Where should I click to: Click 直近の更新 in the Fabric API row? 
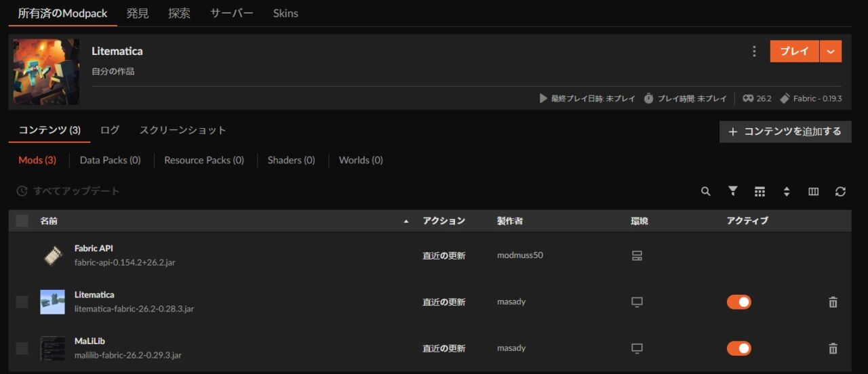coord(444,256)
